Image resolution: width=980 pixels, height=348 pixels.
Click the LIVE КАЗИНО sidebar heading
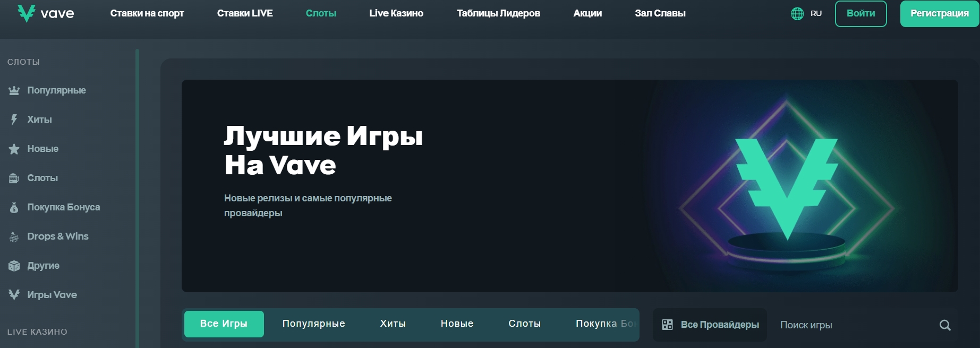coord(37,332)
